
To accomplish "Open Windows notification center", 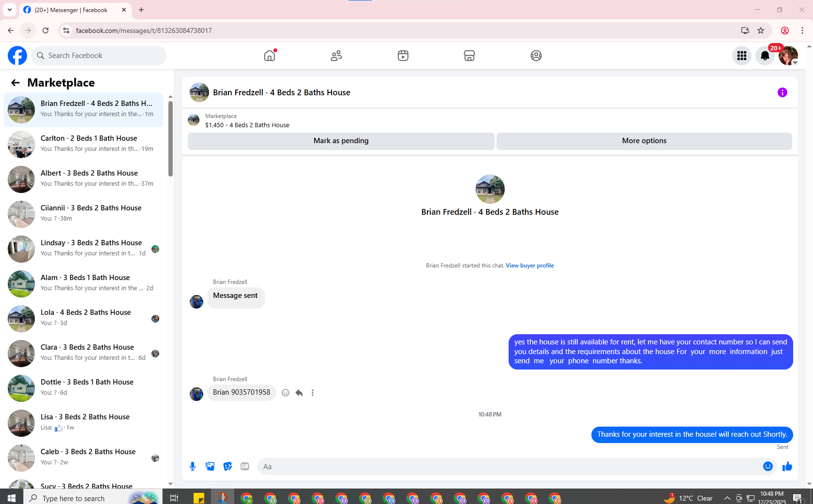I will [798, 498].
